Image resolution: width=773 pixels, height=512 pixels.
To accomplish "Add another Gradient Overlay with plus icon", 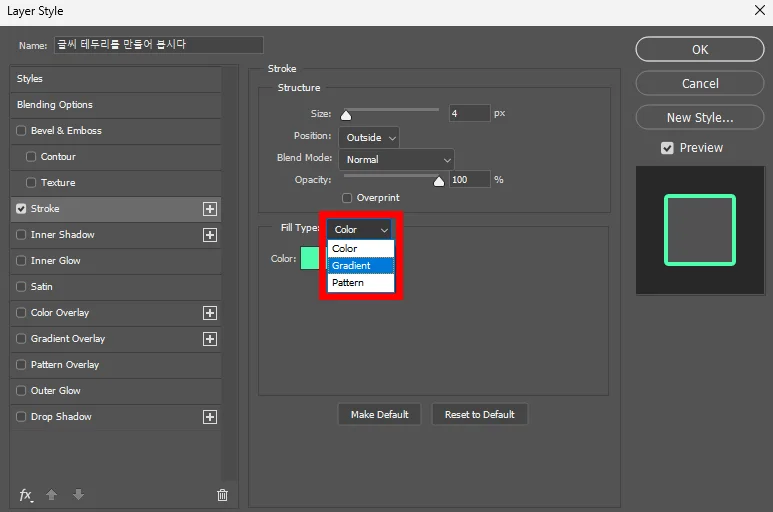I will (210, 339).
